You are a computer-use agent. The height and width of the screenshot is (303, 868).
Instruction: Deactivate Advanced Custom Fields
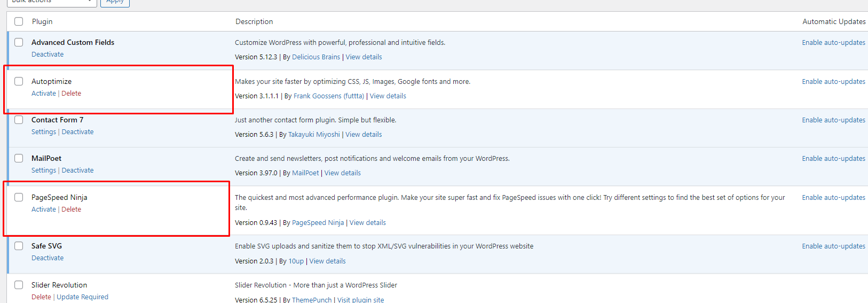pos(48,55)
